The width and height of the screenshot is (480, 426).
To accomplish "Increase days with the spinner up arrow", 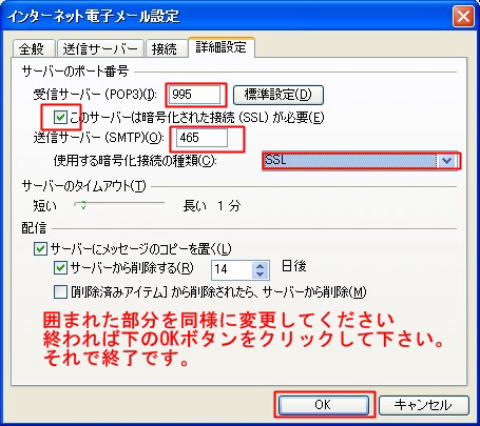I will click(260, 266).
